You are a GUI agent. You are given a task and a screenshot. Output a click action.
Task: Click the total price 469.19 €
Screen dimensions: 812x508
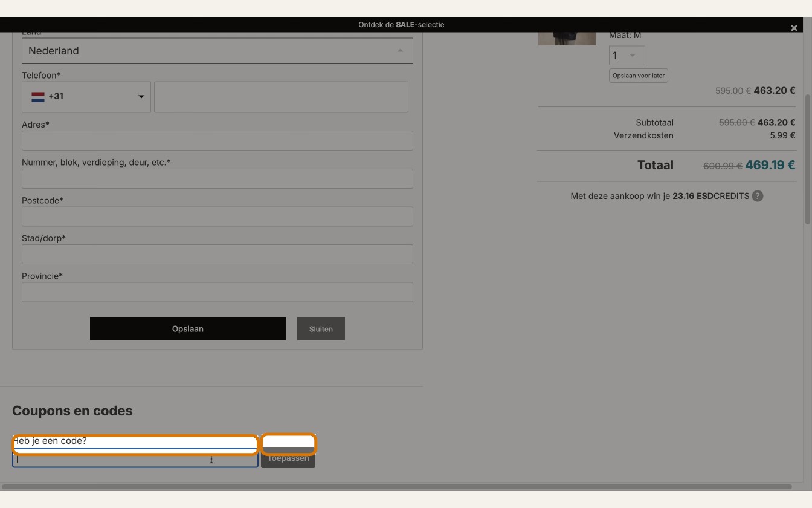[770, 165]
